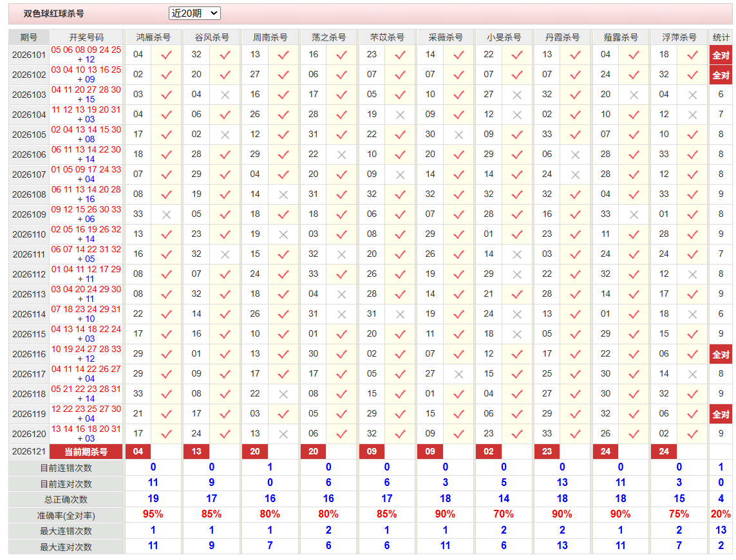The image size is (736, 560).
Task: Click the X mark for 浮萍杀号 in row 2026112
Action: pyautogui.click(x=692, y=275)
